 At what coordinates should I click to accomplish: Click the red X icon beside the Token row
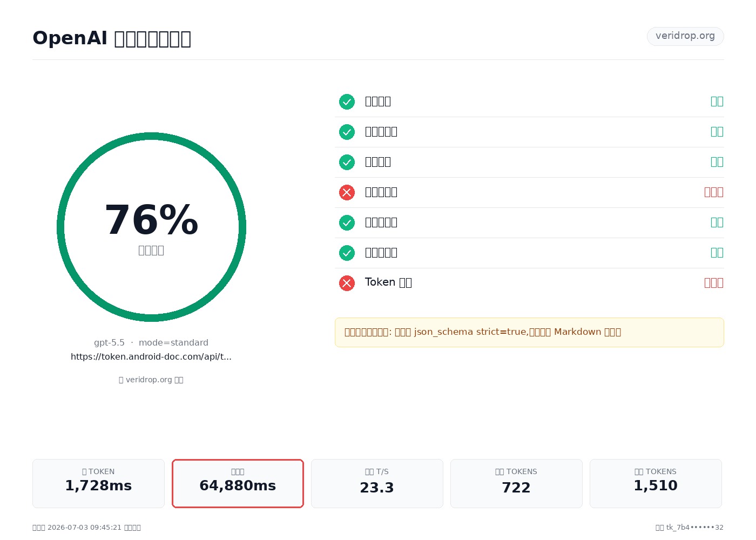point(347,283)
